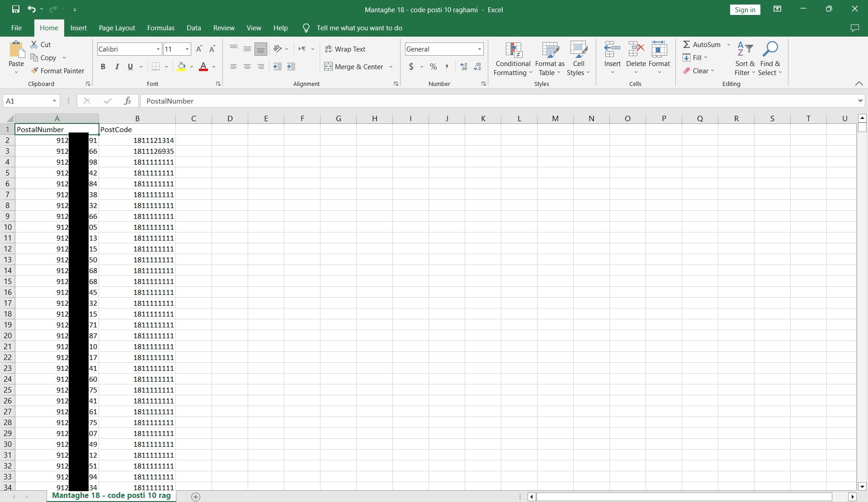
Task: Click AutoSum button
Action: coord(702,44)
